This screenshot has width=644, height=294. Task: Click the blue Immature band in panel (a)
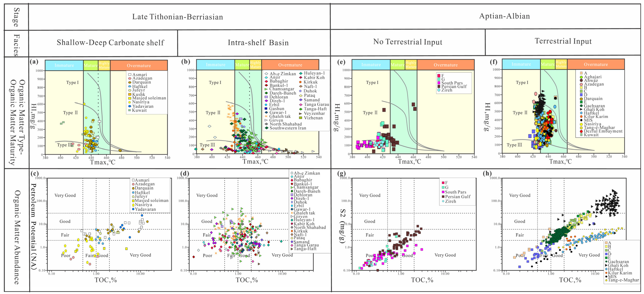pos(64,66)
